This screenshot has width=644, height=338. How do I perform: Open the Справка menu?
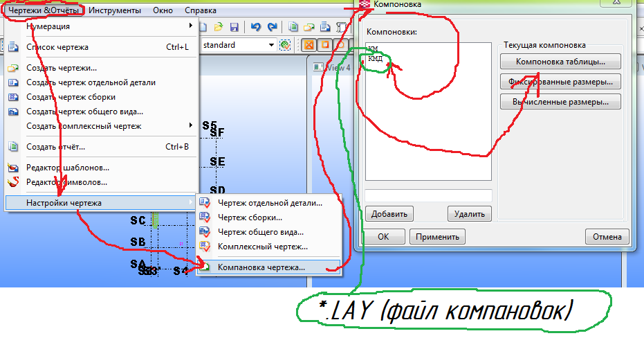(201, 10)
